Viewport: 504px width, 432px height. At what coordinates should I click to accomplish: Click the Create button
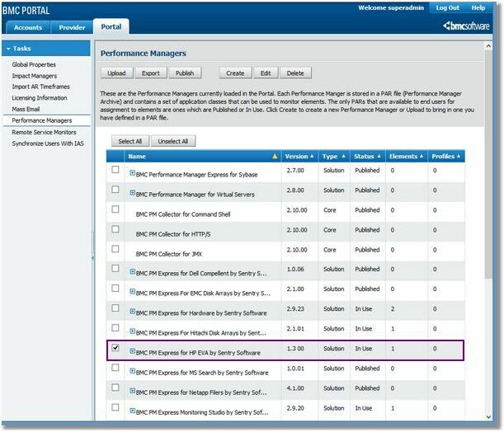point(235,73)
